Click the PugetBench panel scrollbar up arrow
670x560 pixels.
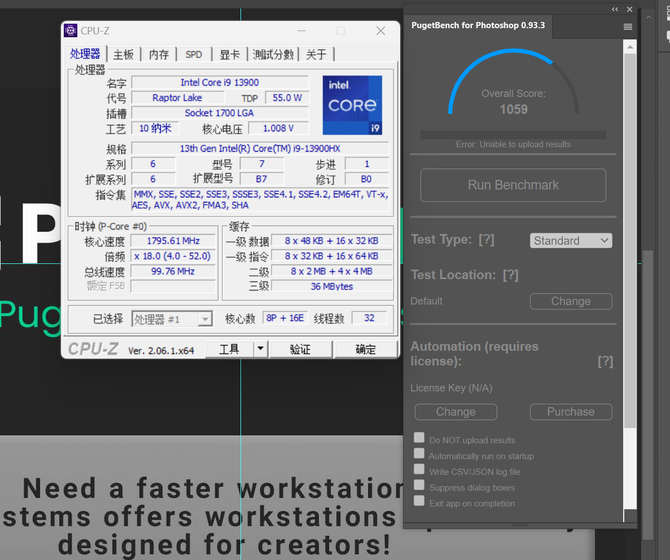(630, 47)
